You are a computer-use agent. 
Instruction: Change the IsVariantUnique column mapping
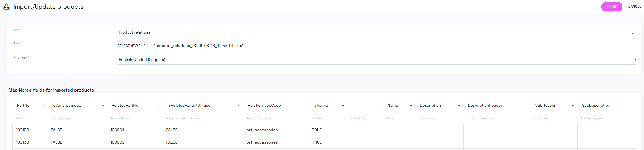(x=77, y=106)
